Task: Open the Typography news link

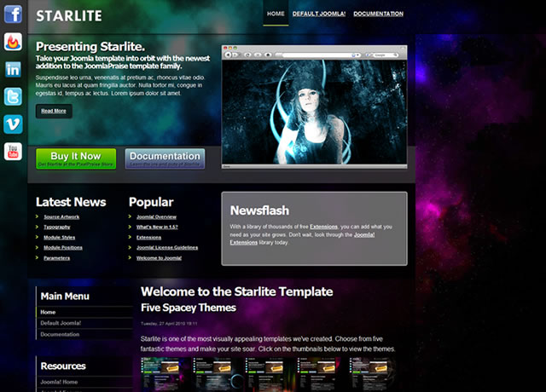Action: 57,227
